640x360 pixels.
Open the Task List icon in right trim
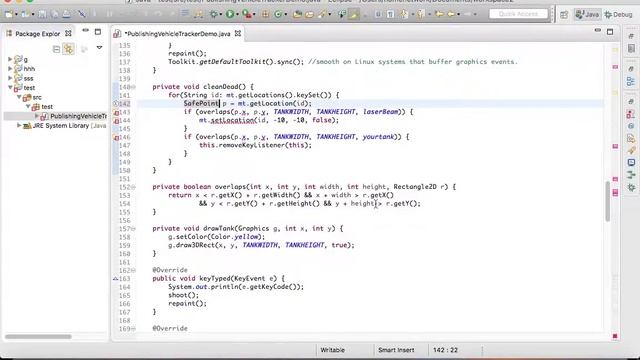click(x=631, y=49)
